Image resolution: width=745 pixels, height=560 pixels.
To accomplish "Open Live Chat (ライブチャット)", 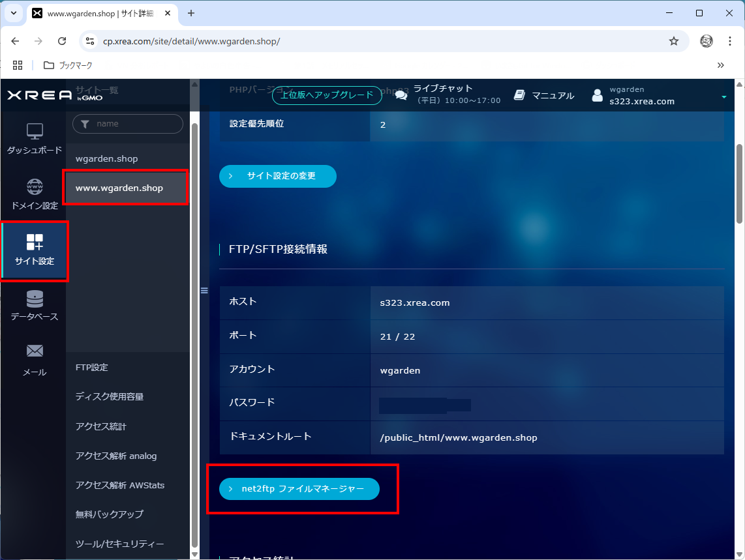I will pos(442,89).
